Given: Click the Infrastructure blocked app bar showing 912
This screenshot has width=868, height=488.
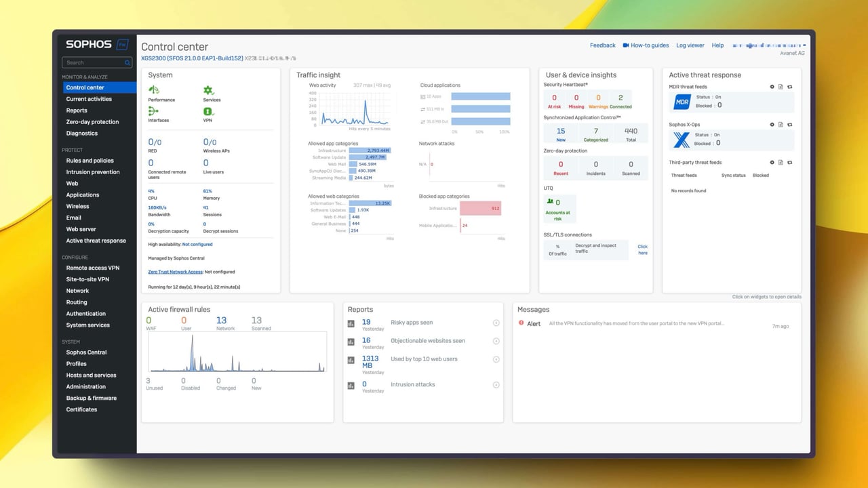Looking at the screenshot, I should point(480,208).
